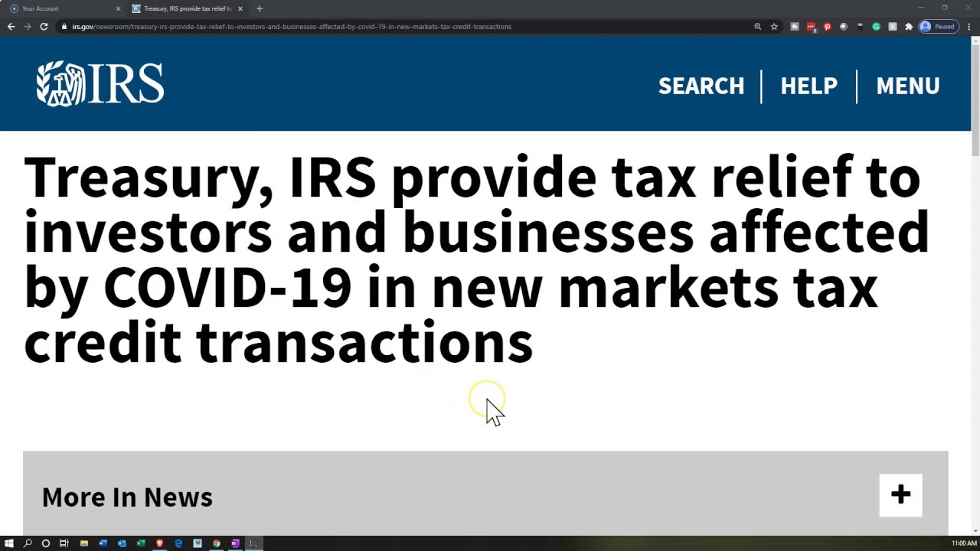Open the MENU in the IRS header
The width and height of the screenshot is (980, 551).
(907, 86)
